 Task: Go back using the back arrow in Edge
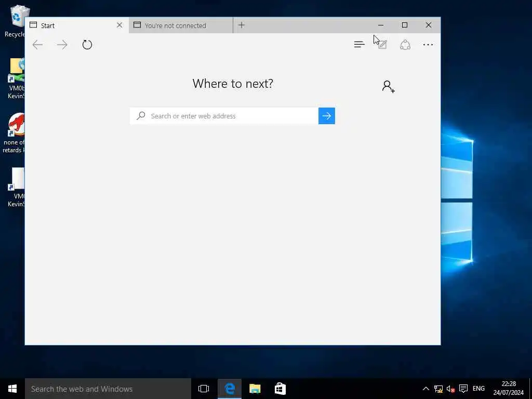(37, 45)
